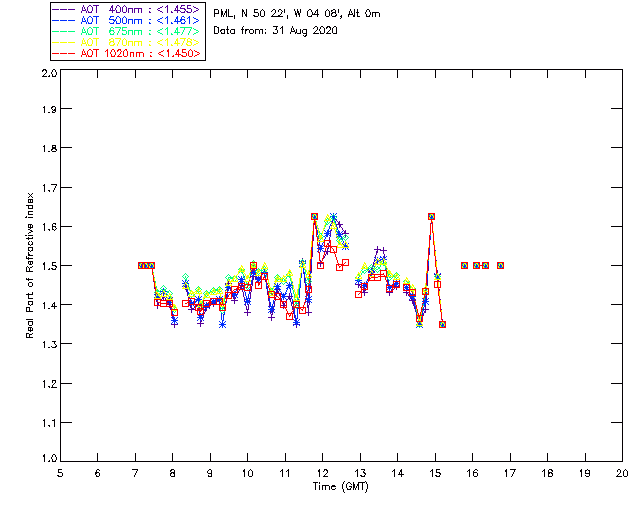Click the 17 hour x-axis tick label
This screenshot has height=512, width=640.
point(510,473)
